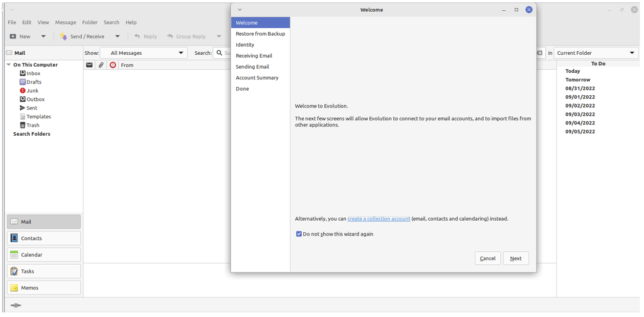This screenshot has width=644, height=317.
Task: Open the 'Current Folder' search scope dropdown
Action: coord(596,53)
